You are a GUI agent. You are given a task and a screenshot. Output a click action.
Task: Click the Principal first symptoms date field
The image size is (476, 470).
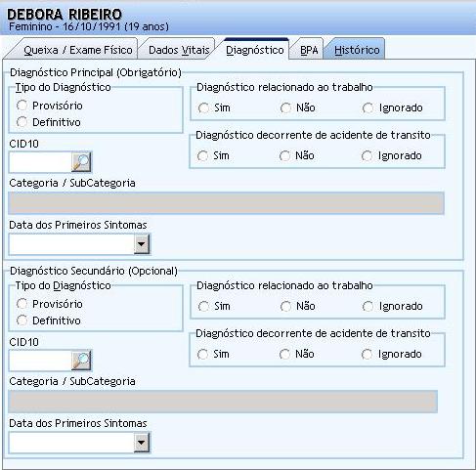(x=71, y=244)
